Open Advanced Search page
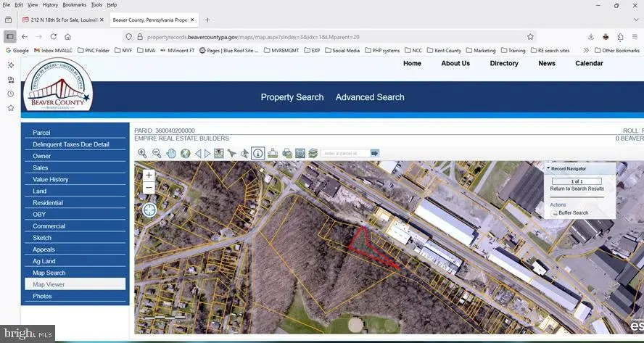 [x=370, y=97]
